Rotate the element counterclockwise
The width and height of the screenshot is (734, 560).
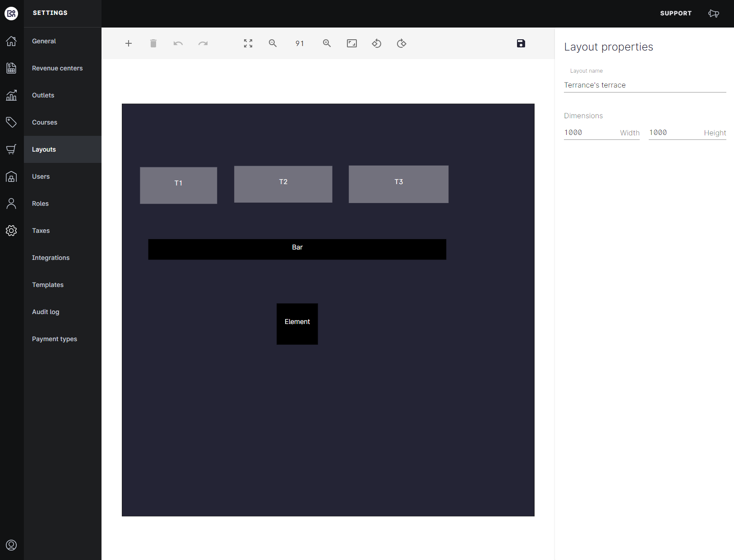pos(376,43)
